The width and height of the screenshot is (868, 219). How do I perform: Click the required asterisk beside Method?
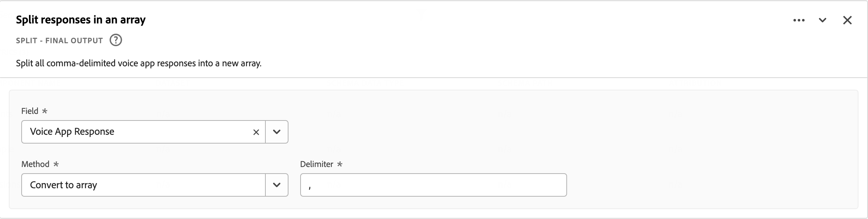(56, 164)
